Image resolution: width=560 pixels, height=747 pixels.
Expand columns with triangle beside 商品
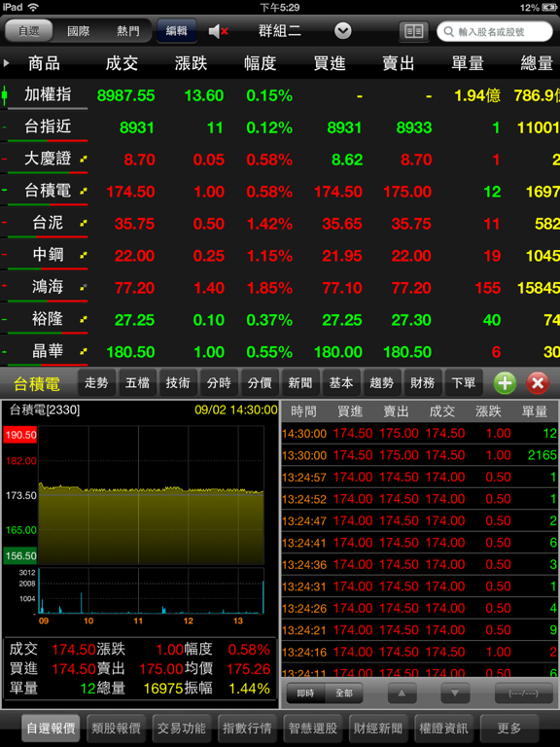point(6,63)
